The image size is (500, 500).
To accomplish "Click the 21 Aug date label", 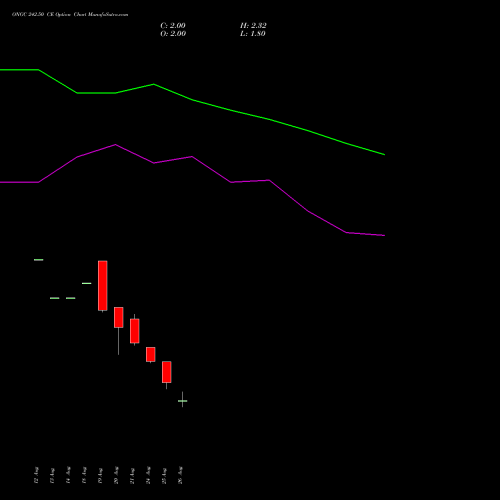I will click(x=132, y=475).
